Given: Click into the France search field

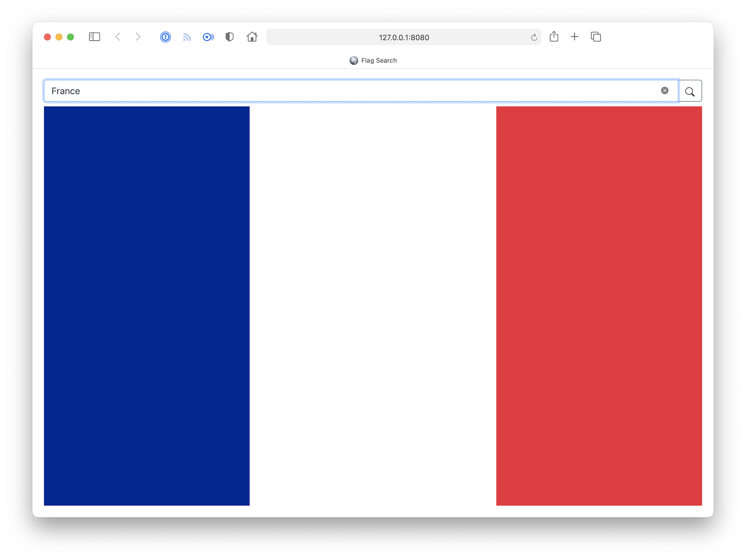Looking at the screenshot, I should 347,91.
